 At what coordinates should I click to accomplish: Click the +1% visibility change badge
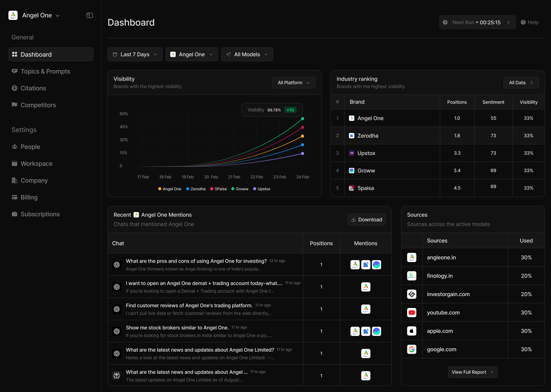[x=290, y=110]
